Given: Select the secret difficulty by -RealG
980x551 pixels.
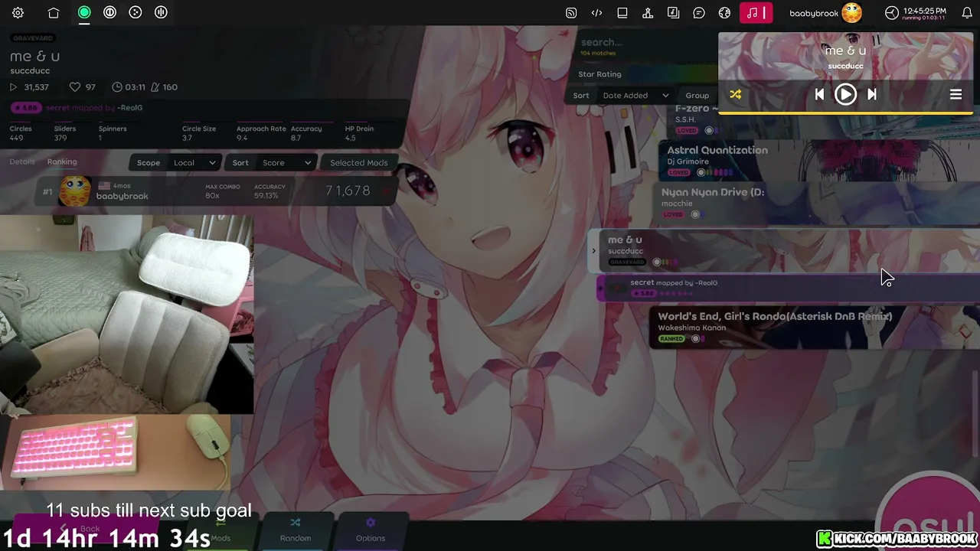Looking at the screenshot, I should pos(789,288).
